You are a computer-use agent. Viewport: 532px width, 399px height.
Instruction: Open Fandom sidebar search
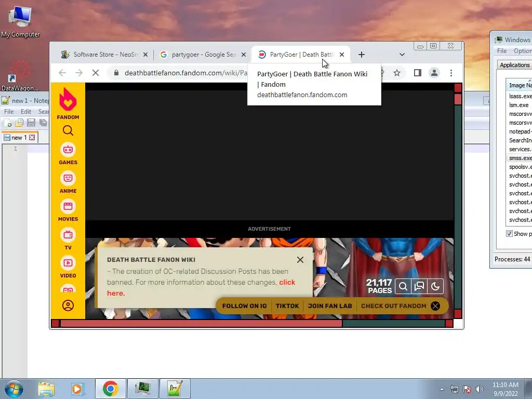68,130
